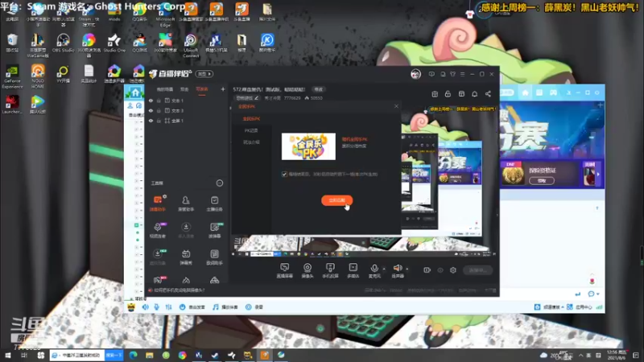The image size is (644, 362).
Task: Toggle the lock of 文本 1 source
Action: [x=159, y=101]
